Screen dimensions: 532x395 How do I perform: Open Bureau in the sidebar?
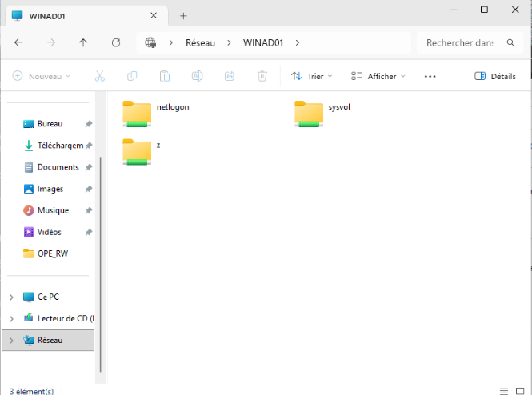coord(50,124)
